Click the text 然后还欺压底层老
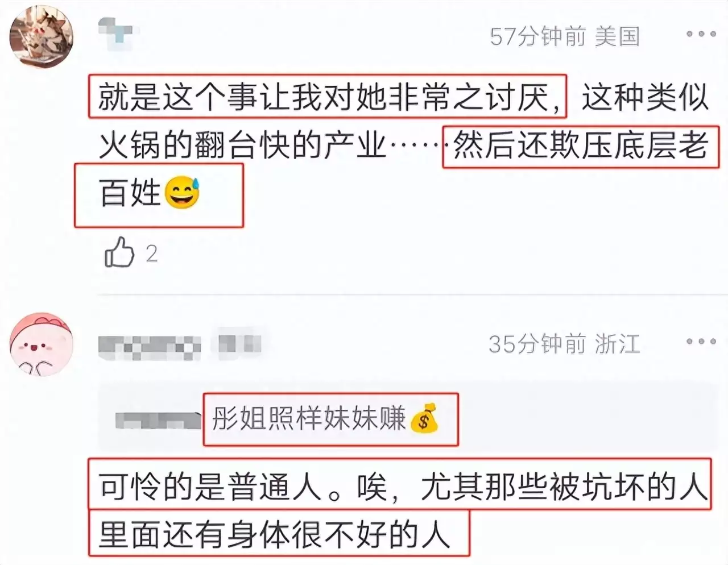 (x=581, y=145)
